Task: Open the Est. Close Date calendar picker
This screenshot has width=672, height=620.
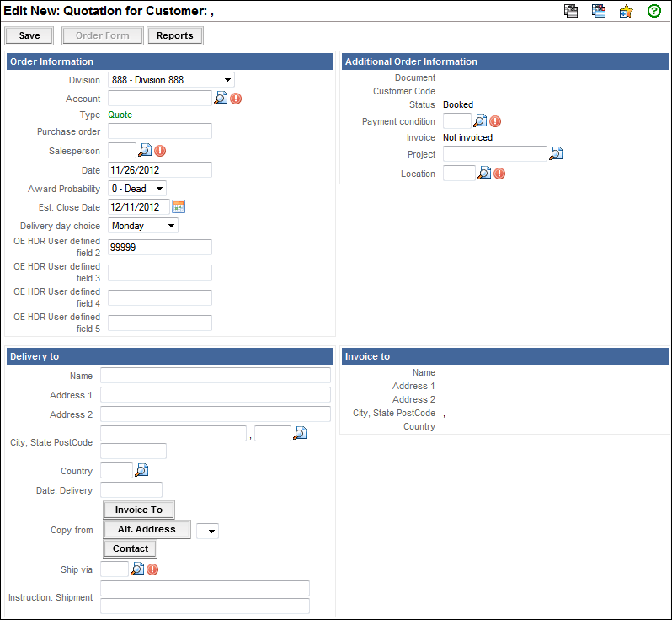Action: [x=179, y=206]
